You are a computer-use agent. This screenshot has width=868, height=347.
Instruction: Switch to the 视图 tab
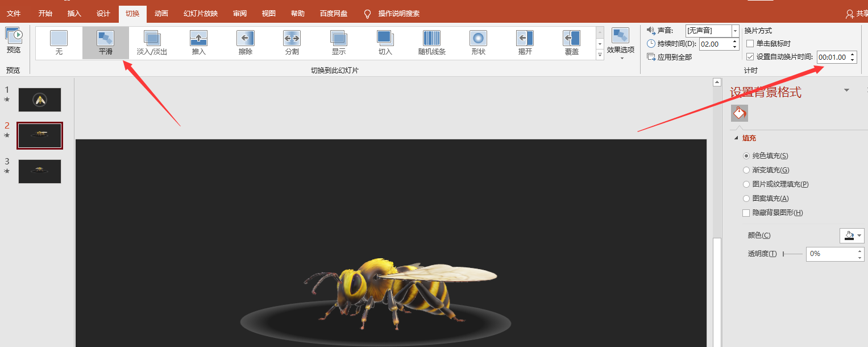coord(269,14)
